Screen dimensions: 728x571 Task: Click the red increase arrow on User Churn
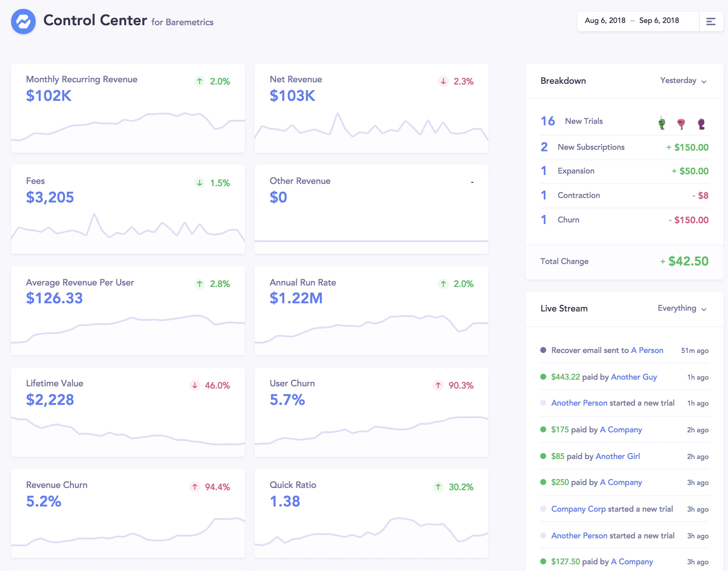pyautogui.click(x=438, y=386)
